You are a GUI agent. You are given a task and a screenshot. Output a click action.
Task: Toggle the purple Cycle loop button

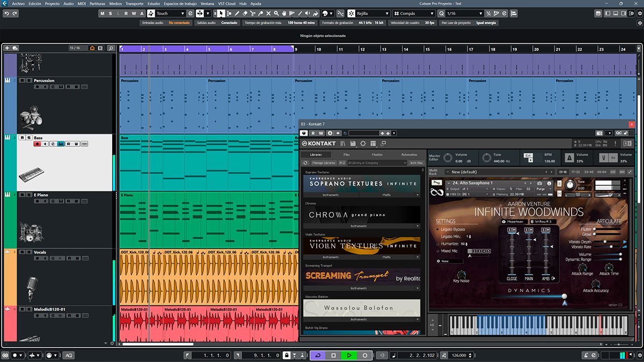pyautogui.click(x=318, y=355)
